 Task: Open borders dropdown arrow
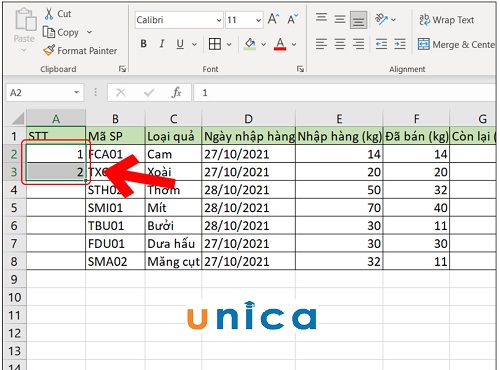229,44
